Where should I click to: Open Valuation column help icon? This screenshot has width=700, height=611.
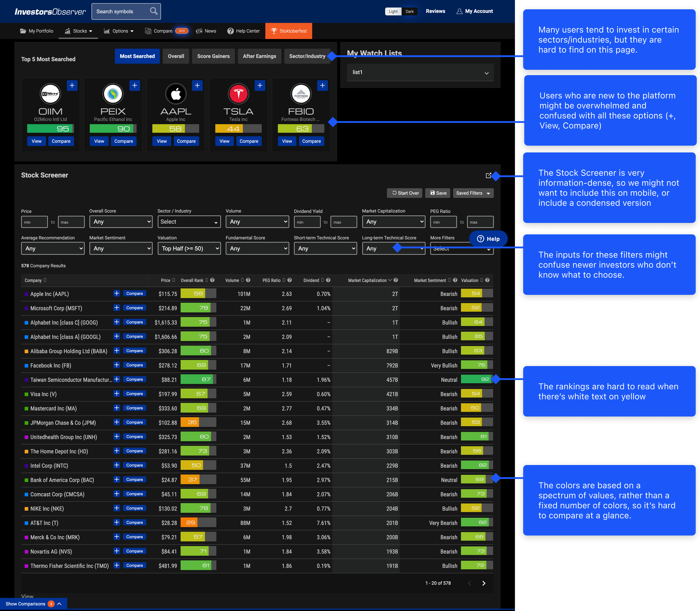click(x=487, y=280)
